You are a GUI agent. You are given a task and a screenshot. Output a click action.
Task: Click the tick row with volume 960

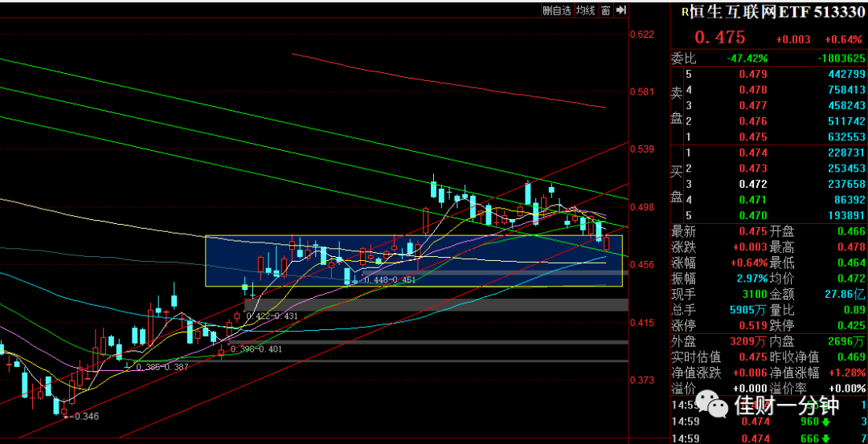click(769, 423)
